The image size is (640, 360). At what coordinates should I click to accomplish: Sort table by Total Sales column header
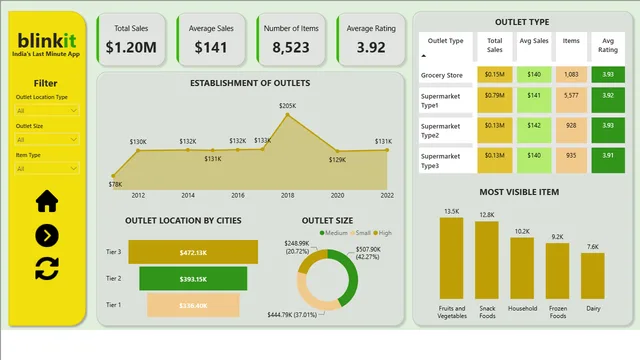tap(494, 45)
